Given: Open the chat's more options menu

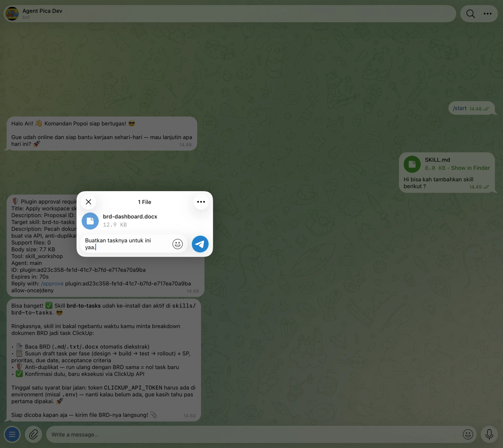Looking at the screenshot, I should pyautogui.click(x=488, y=14).
